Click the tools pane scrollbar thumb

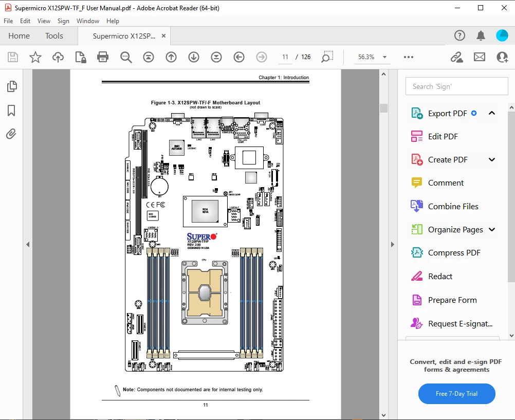[x=511, y=196]
